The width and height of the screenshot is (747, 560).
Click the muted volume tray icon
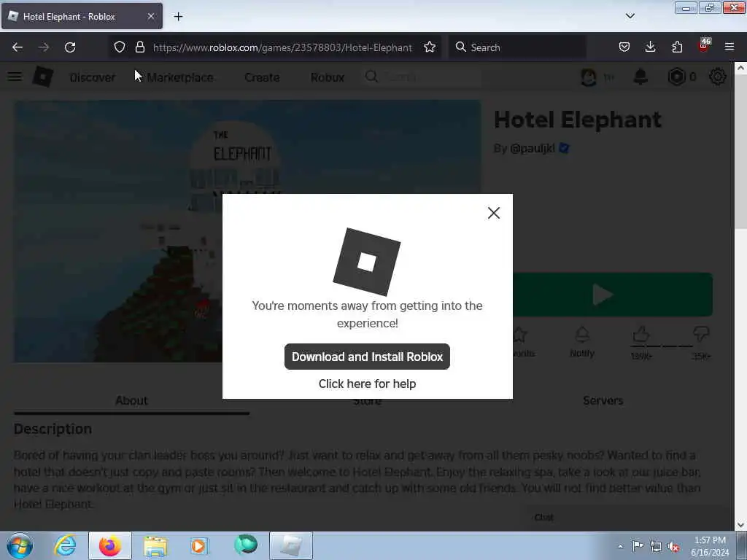pos(673,546)
